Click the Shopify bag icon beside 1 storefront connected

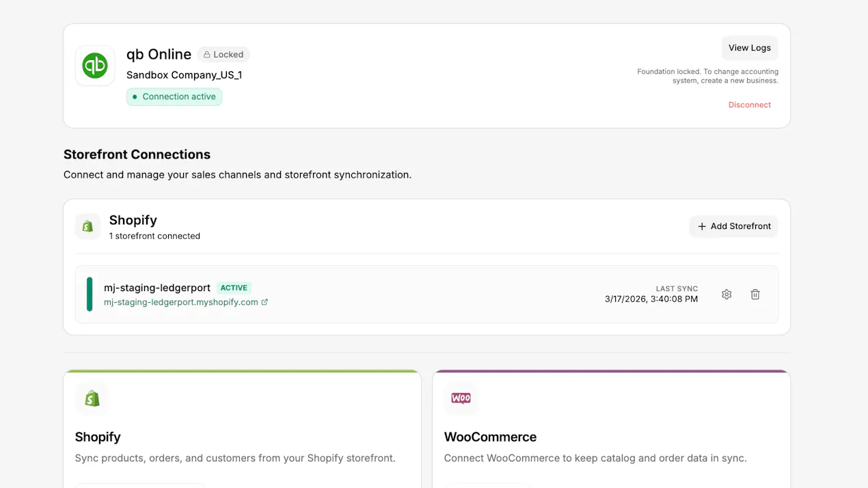87,226
